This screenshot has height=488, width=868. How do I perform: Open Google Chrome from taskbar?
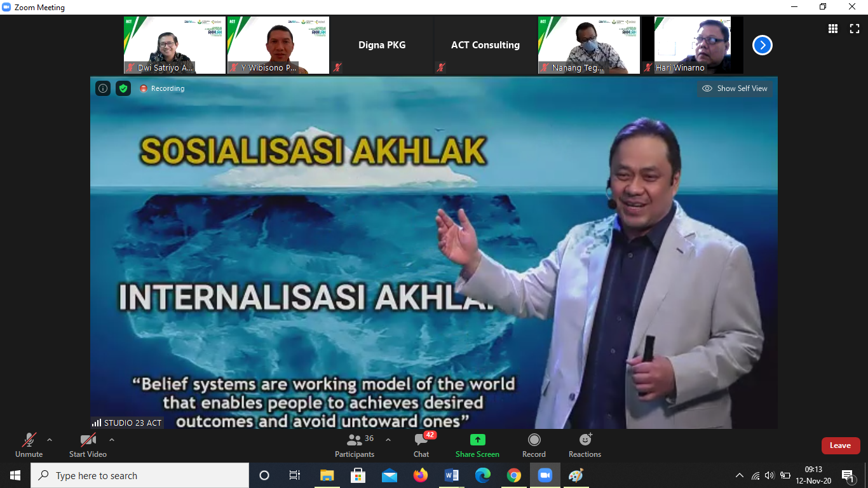tap(514, 475)
